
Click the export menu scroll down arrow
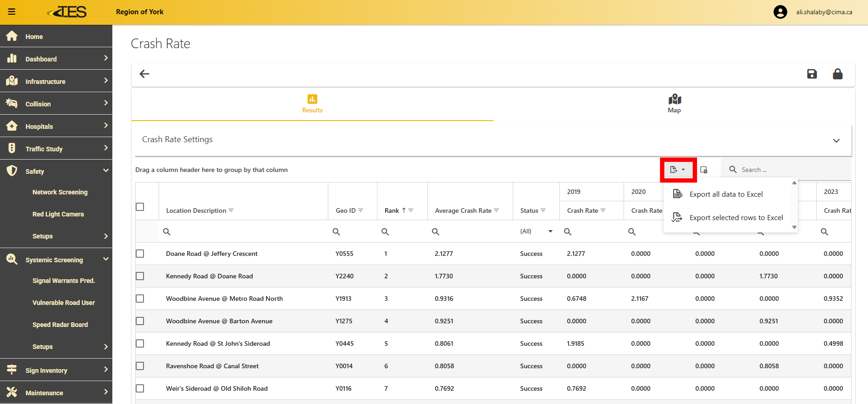[794, 227]
